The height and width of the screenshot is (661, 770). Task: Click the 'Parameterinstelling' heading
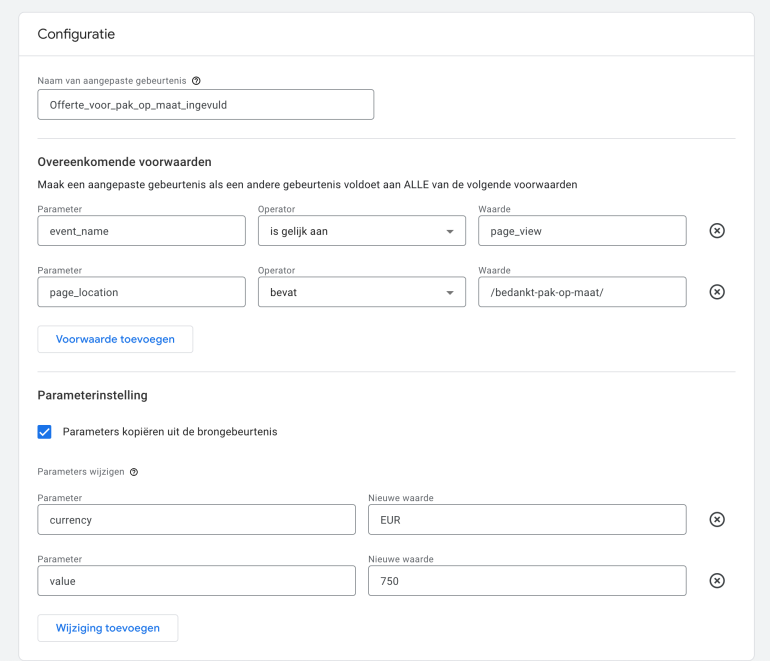(x=92, y=395)
